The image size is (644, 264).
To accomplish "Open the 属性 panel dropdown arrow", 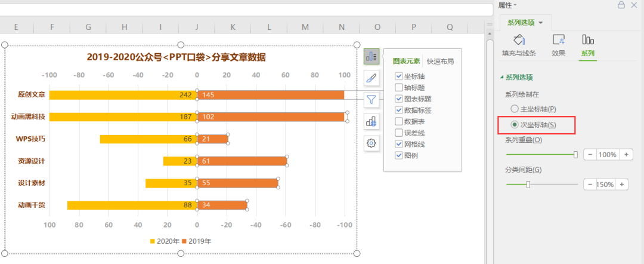I will pos(515,5).
